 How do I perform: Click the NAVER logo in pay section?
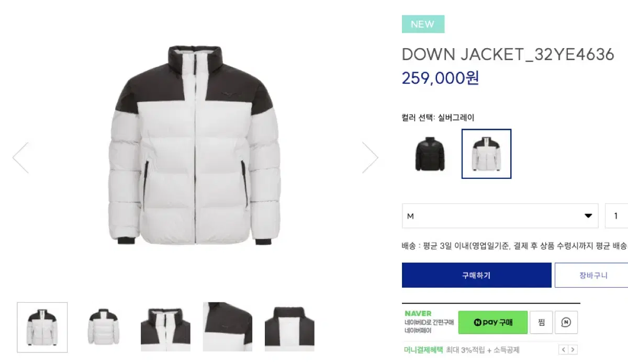click(x=418, y=313)
